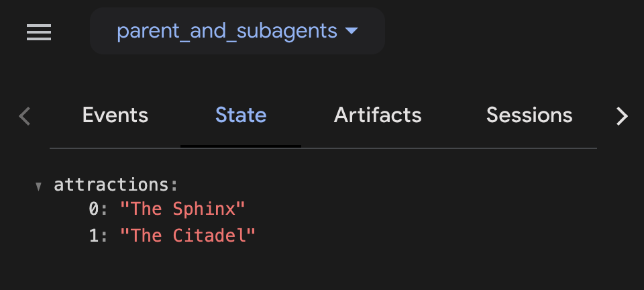Viewport: 644px width, 290px height.
Task: Go to the Sessions tab
Action: coord(529,115)
